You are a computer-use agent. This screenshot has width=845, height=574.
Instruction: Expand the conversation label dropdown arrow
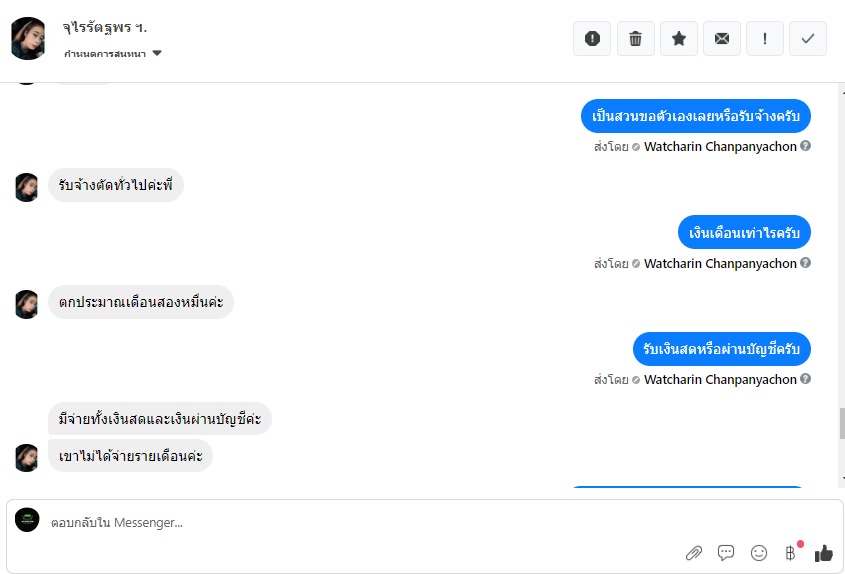coord(157,53)
